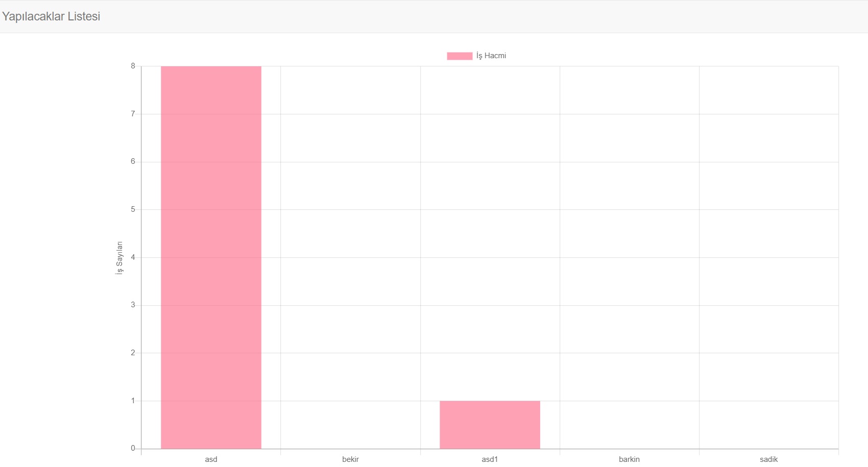The height and width of the screenshot is (467, 868).
Task: Click the asd1 category label
Action: [x=489, y=459]
